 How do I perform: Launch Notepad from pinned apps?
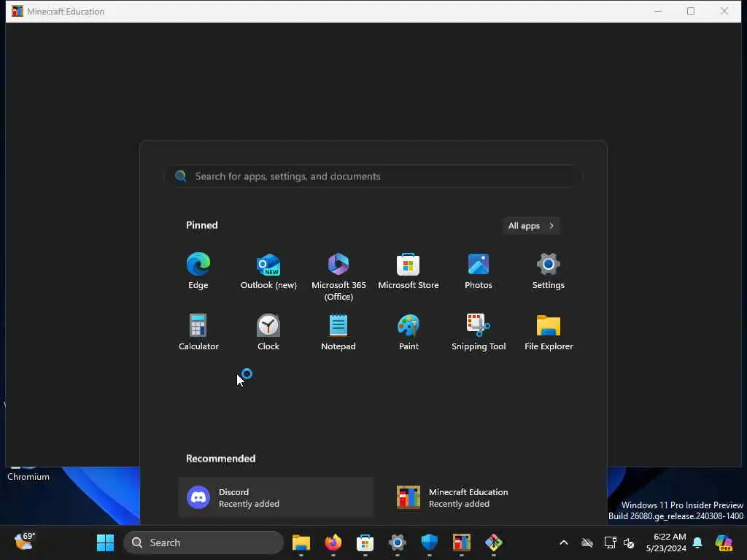point(338,332)
